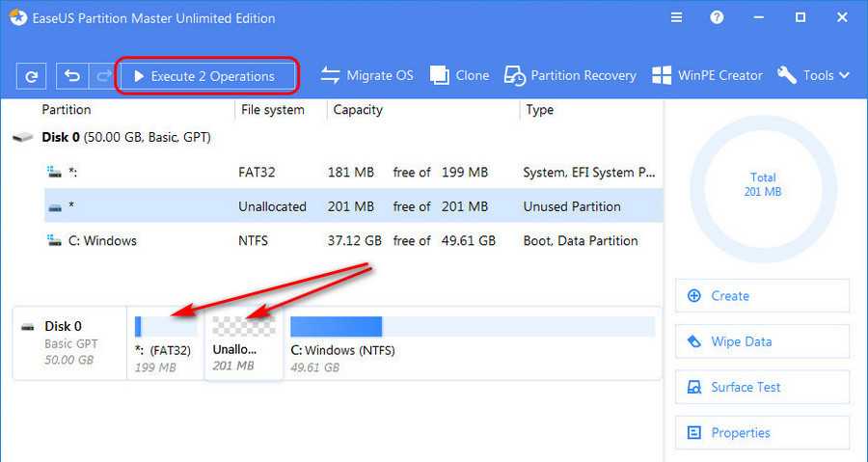Select Disk 0 Basic GPT in disk map
The image size is (868, 462).
tap(69, 343)
